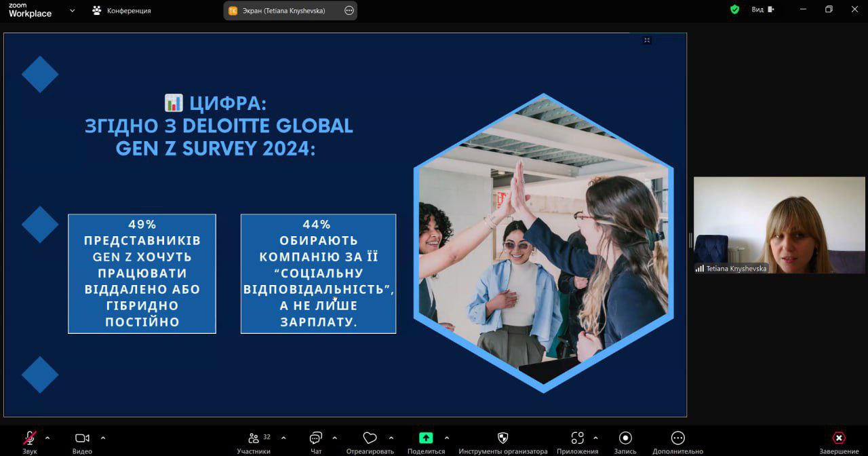
Task: Expand the chat options arrow next to Чат
Action: click(x=334, y=438)
